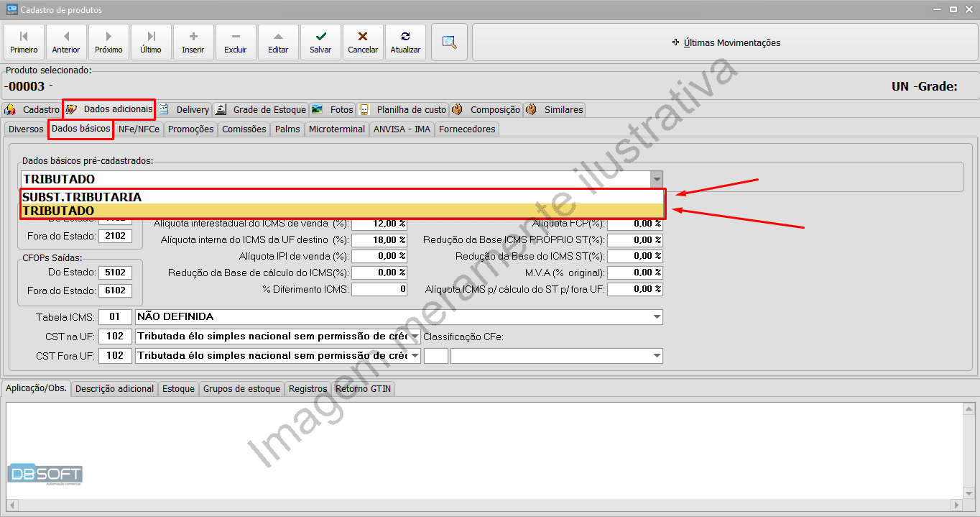The height and width of the screenshot is (517, 980).
Task: Click the Próximo navigation button
Action: point(108,42)
